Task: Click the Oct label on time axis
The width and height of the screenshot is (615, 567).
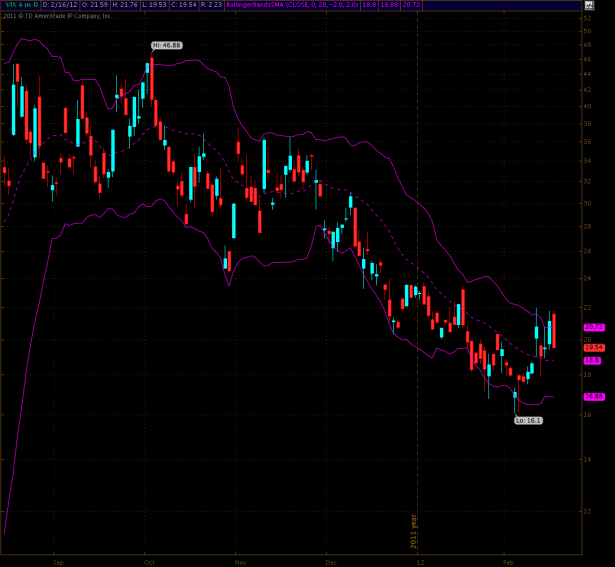Action: 149,561
